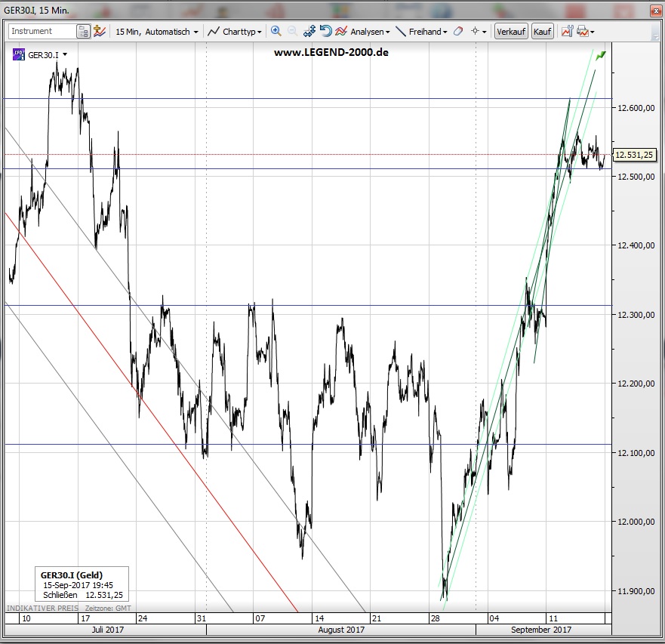The width and height of the screenshot is (665, 644).
Task: Click the 11.900,00 price axis label
Action: tap(636, 591)
